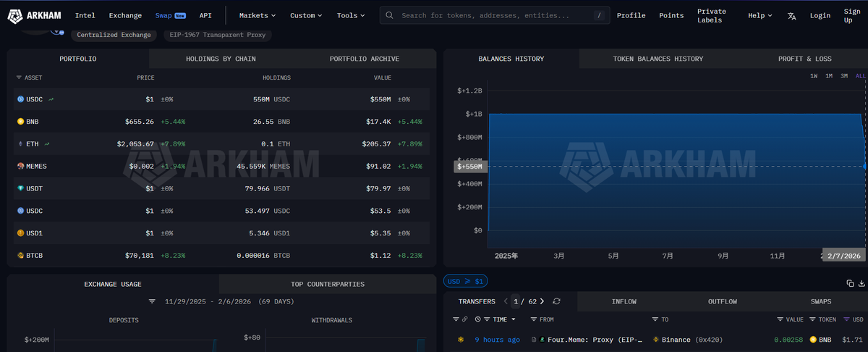Open Private Labels
Image resolution: width=868 pixels, height=352 pixels.
(x=712, y=15)
